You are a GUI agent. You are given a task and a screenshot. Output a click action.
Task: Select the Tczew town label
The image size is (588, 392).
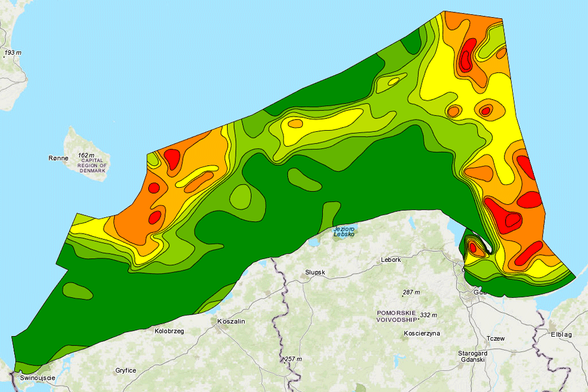(x=496, y=338)
